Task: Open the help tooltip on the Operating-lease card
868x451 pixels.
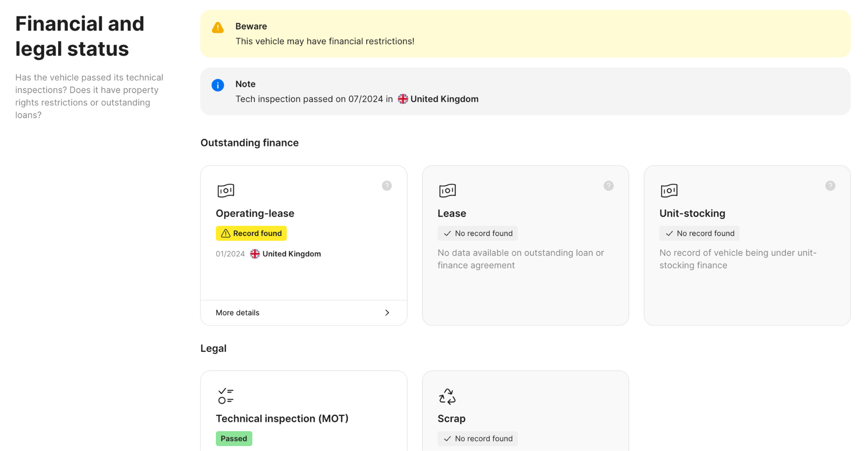Action: [387, 186]
